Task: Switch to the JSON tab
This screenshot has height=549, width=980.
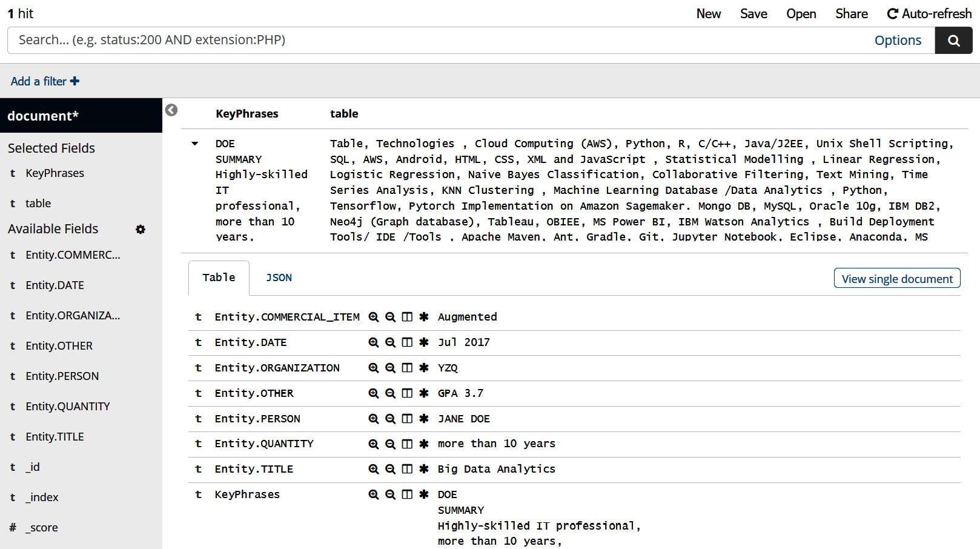Action: point(279,278)
